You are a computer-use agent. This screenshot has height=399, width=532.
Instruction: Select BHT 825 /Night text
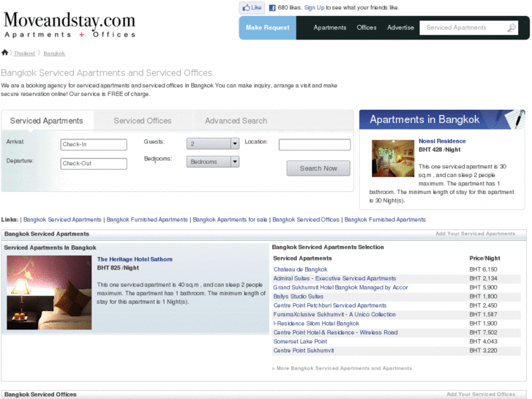pyautogui.click(x=118, y=268)
